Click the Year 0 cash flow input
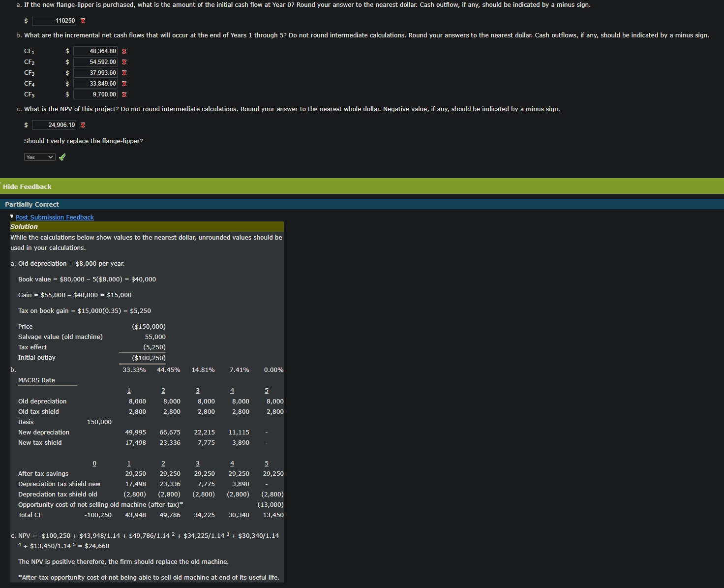This screenshot has width=724, height=588. 54,21
